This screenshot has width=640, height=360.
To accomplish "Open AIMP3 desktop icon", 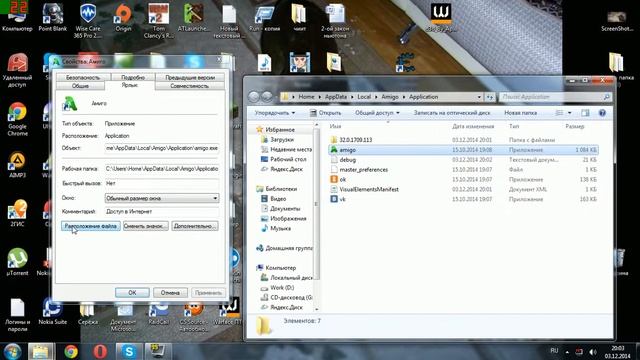I will tap(17, 165).
